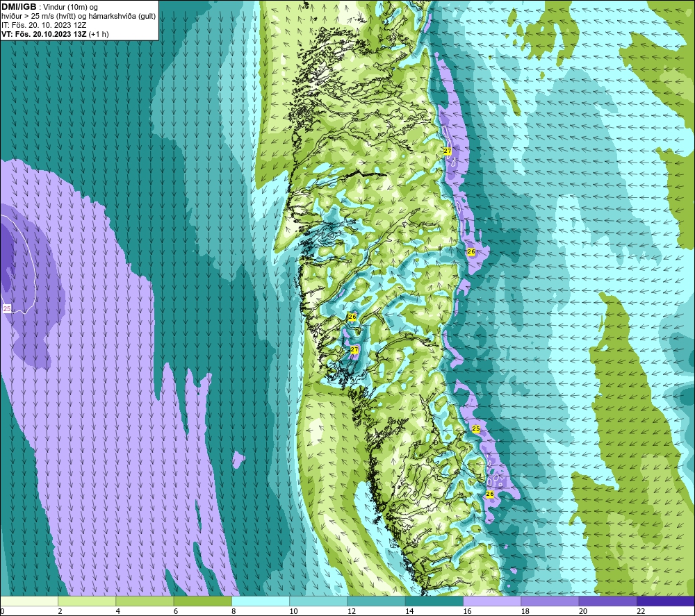695x616 pixels.
Task: Click the pale yellow 0–2 m/s legend swatch
Action: 28,601
